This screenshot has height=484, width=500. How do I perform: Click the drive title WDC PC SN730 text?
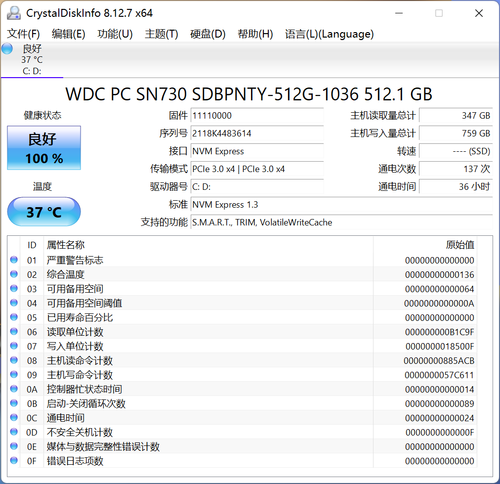[x=249, y=94]
